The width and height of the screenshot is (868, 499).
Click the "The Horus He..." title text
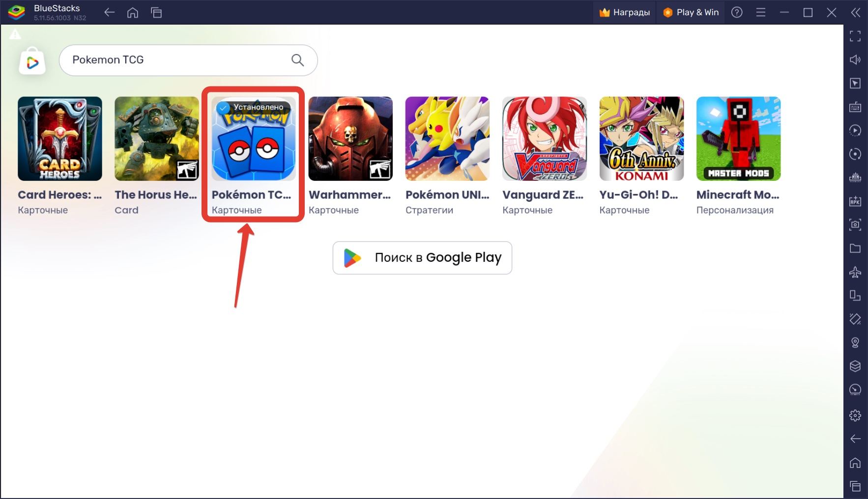(x=156, y=194)
